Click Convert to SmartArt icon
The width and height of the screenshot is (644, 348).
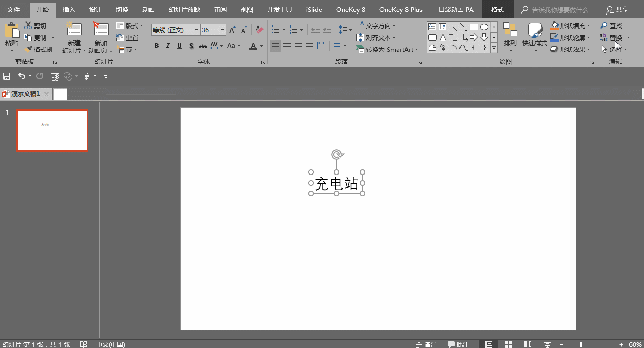tap(360, 50)
